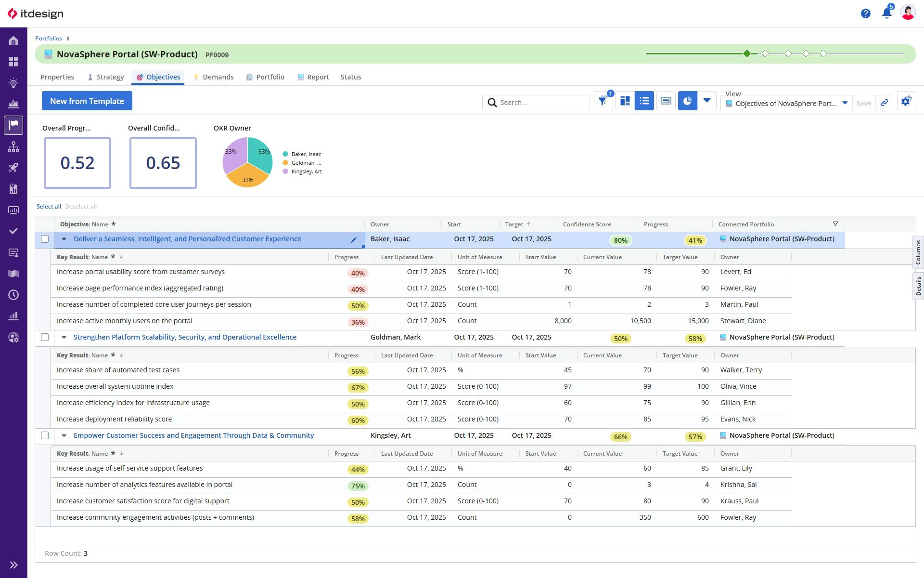
Task: Click the Portfolios breadcrumb link
Action: coord(49,39)
